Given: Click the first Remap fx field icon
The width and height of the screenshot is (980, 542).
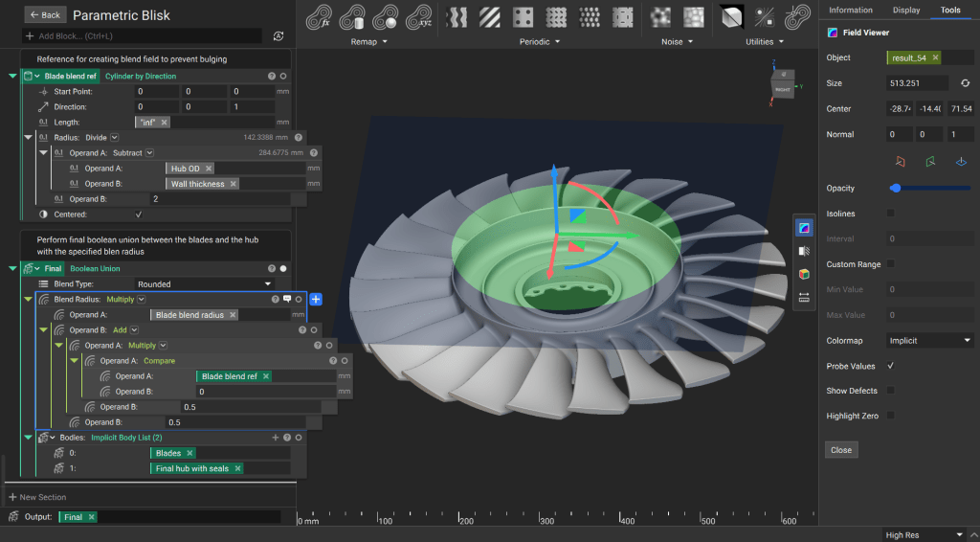Looking at the screenshot, I should (319, 17).
